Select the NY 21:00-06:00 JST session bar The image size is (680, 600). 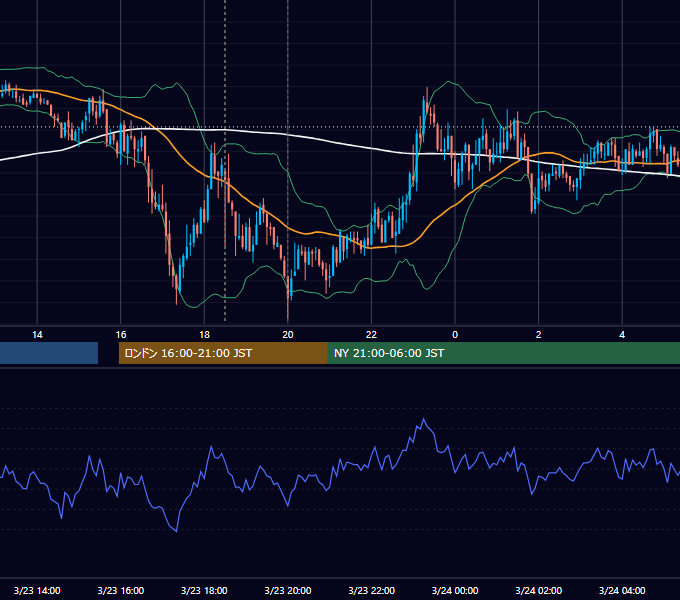point(504,353)
